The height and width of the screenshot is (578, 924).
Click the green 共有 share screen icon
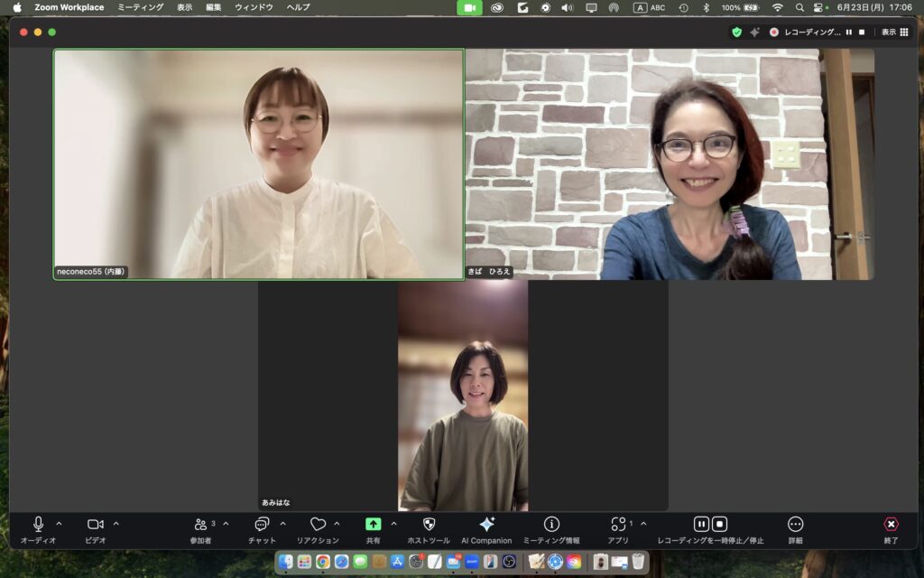tap(373, 525)
